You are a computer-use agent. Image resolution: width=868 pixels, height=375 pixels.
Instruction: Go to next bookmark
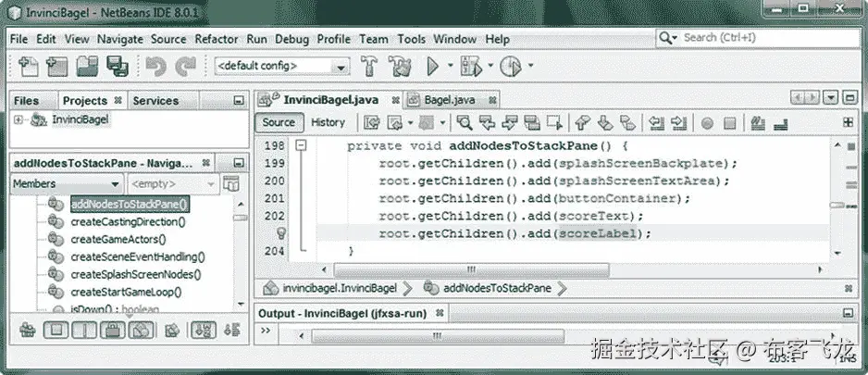pyautogui.click(x=605, y=123)
